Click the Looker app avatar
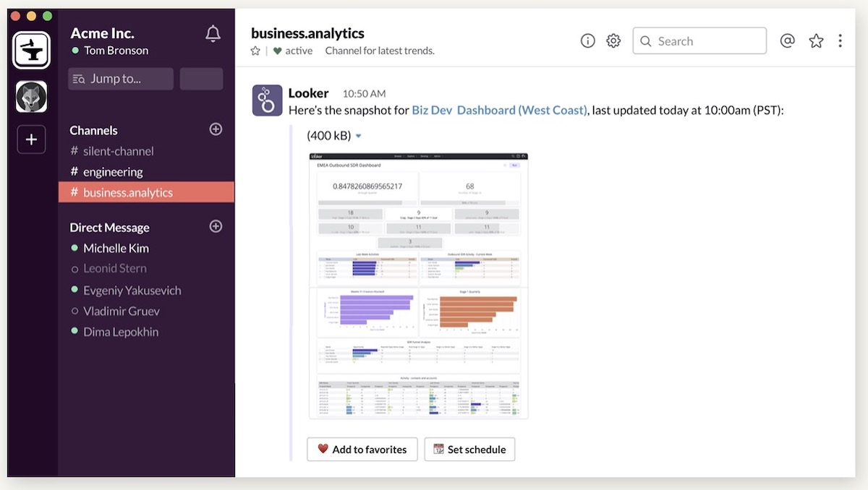Viewport: 868px width, 490px height. coord(267,100)
